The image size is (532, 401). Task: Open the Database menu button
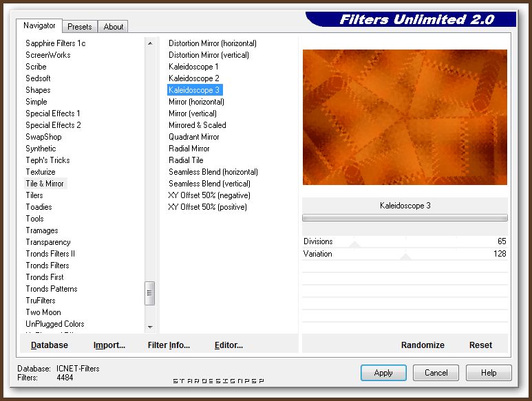tap(50, 345)
